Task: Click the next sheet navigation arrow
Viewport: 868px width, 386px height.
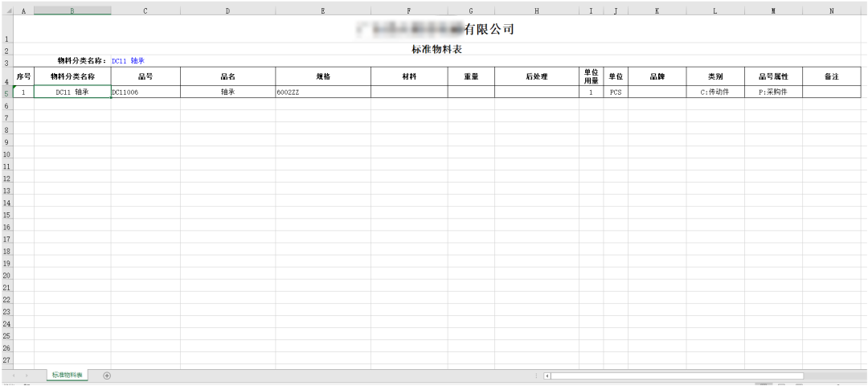Action: point(27,376)
